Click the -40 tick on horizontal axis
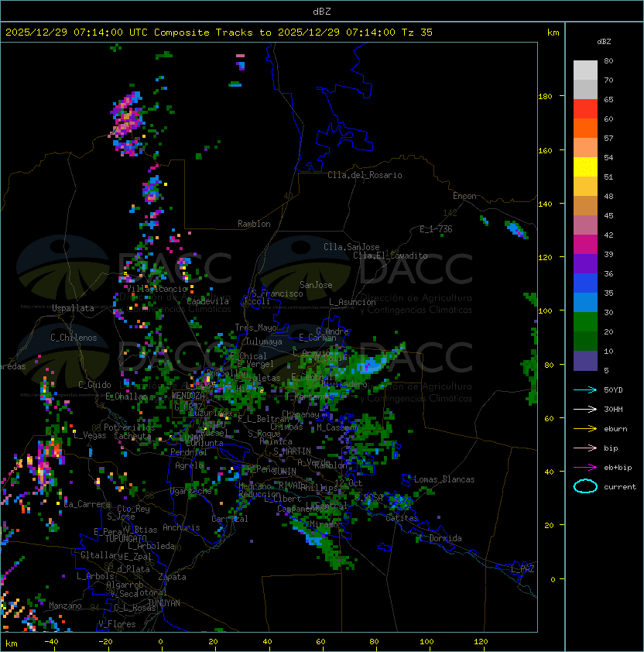 point(51,642)
